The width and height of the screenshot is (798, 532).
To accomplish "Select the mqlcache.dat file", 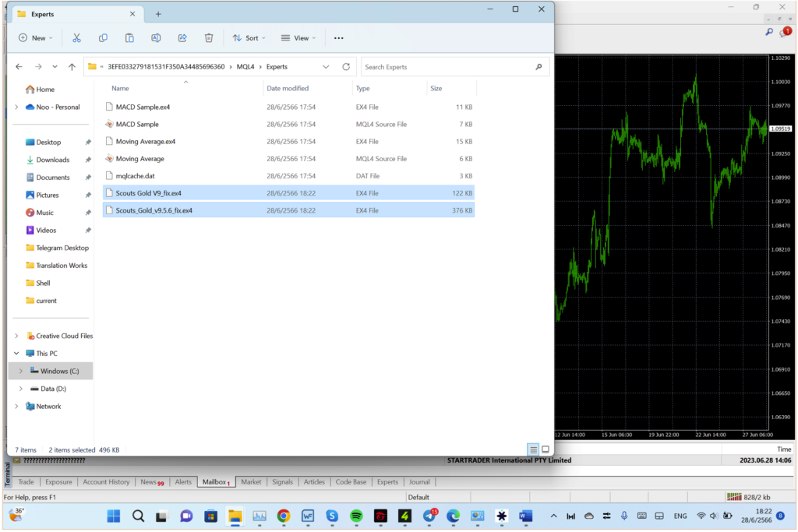I will coord(288,176).
